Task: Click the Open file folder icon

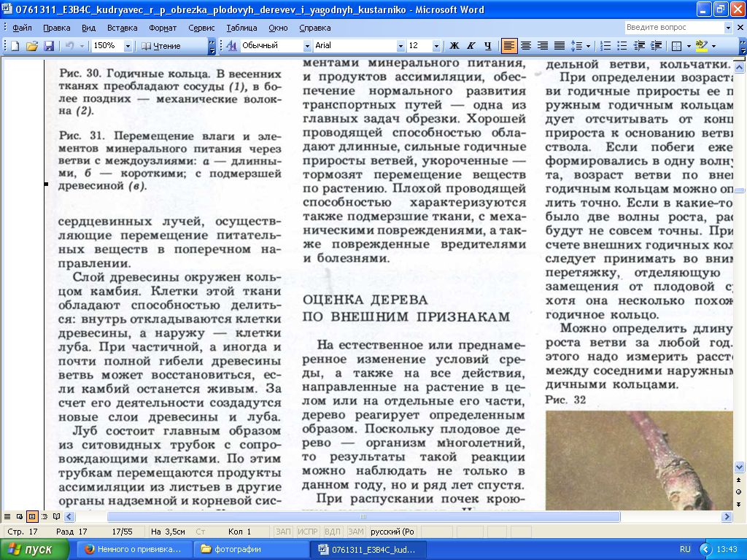Action: (x=31, y=45)
